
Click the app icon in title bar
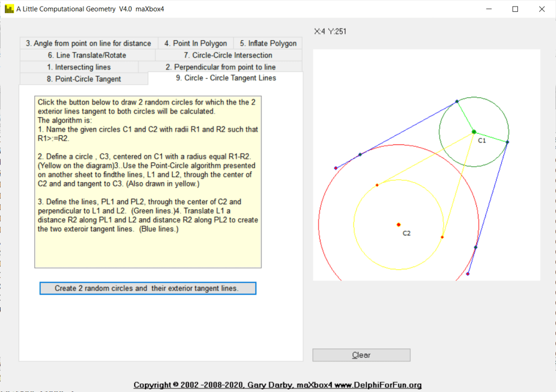coord(9,9)
